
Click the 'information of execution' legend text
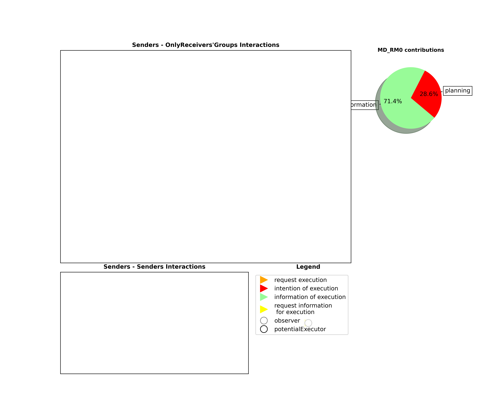tap(310, 297)
